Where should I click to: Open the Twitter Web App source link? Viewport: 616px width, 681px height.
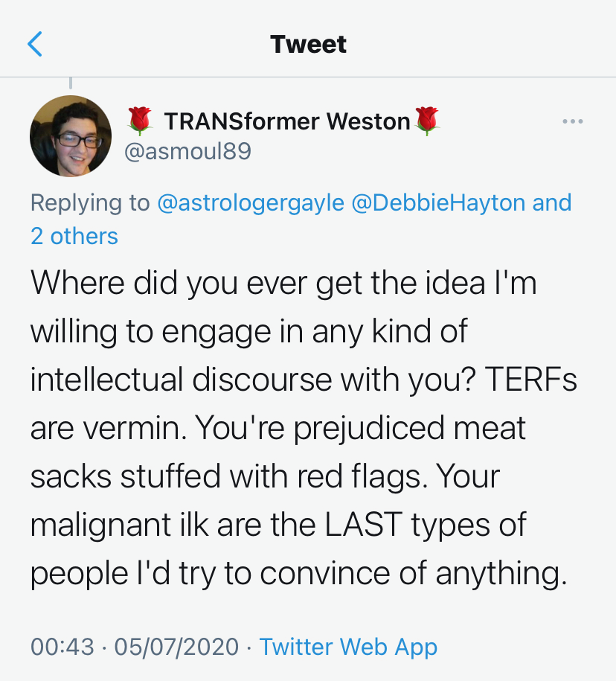coord(348,647)
